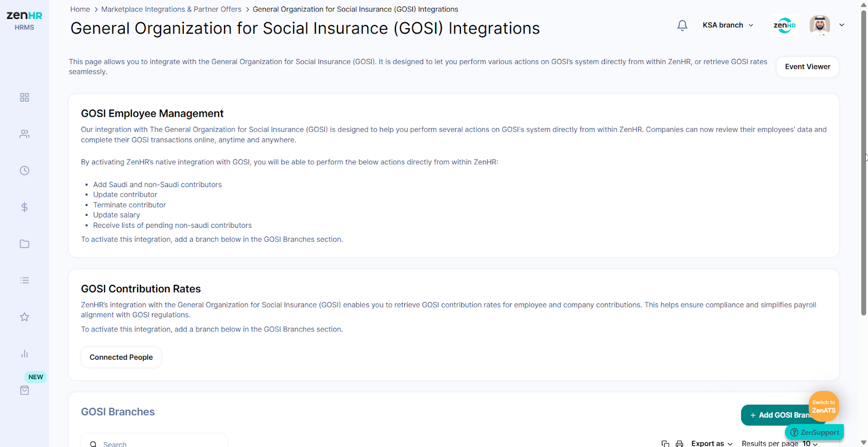Open the time clock icon in sidebar
The image size is (868, 447).
click(24, 170)
